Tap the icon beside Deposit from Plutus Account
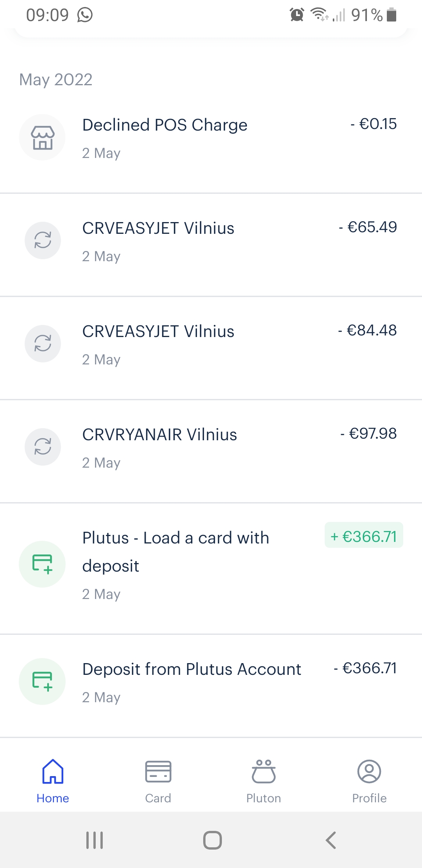 pyautogui.click(x=42, y=681)
